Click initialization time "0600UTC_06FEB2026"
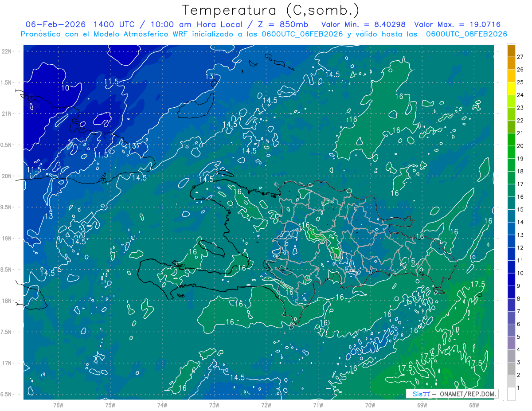The height and width of the screenshot is (411, 532). tap(302, 34)
